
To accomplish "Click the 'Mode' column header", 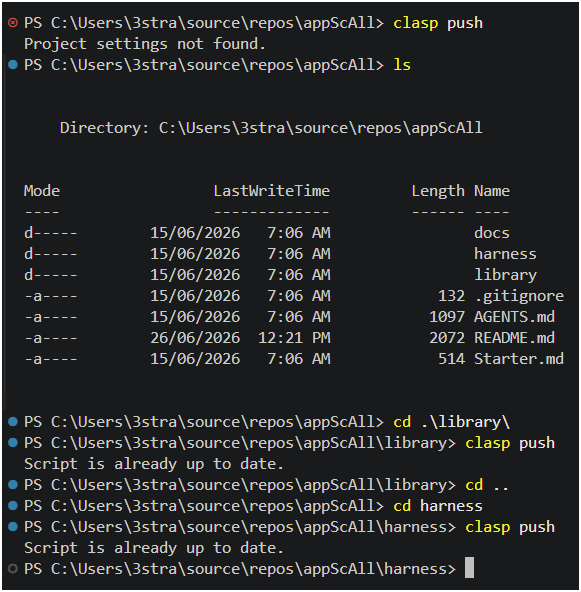I will 42,191.
